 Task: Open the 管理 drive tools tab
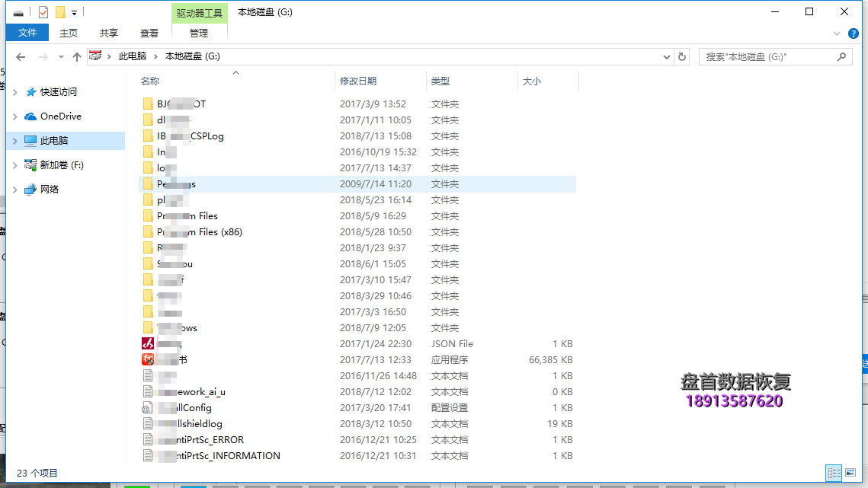pos(199,33)
